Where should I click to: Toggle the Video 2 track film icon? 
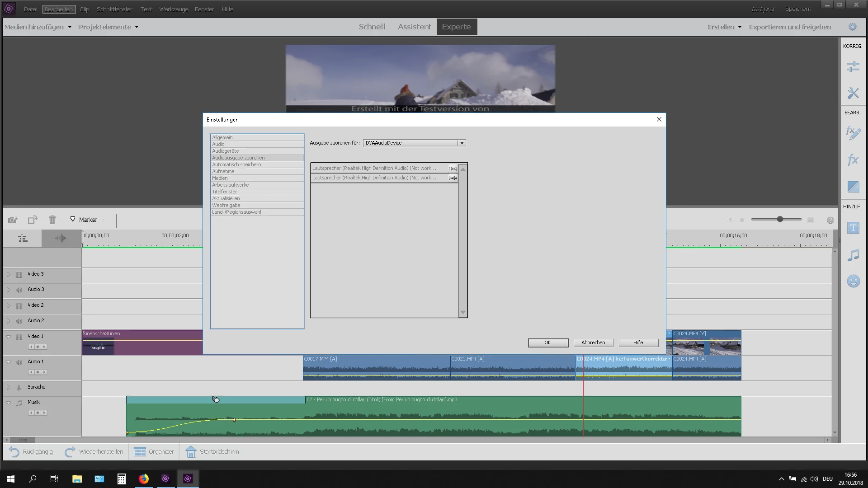(19, 305)
